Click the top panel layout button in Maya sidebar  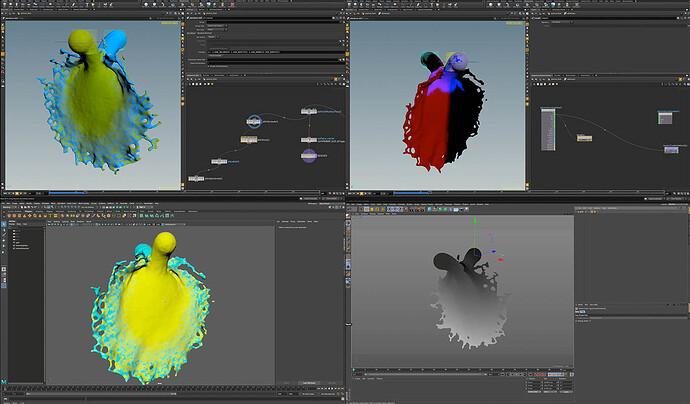pos(4,269)
